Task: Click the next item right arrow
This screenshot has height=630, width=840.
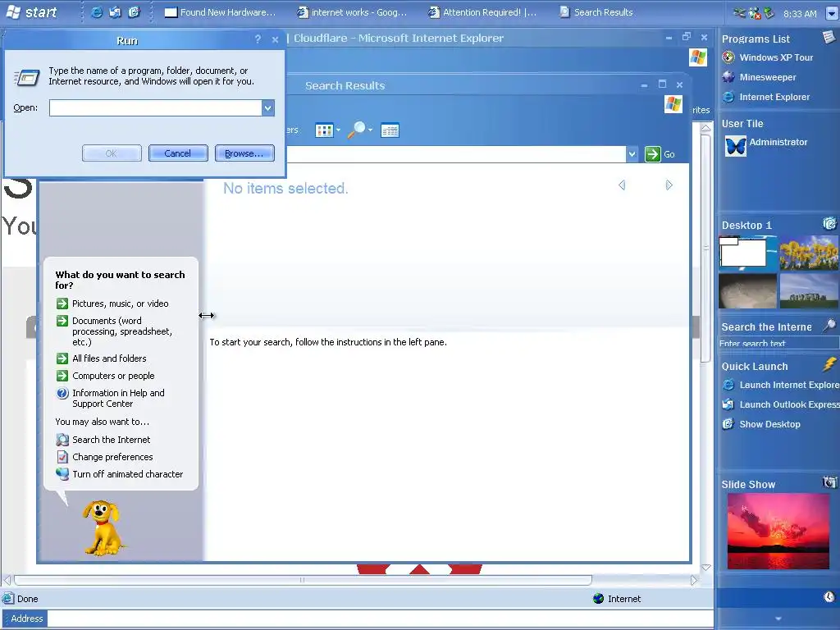Action: [x=669, y=185]
